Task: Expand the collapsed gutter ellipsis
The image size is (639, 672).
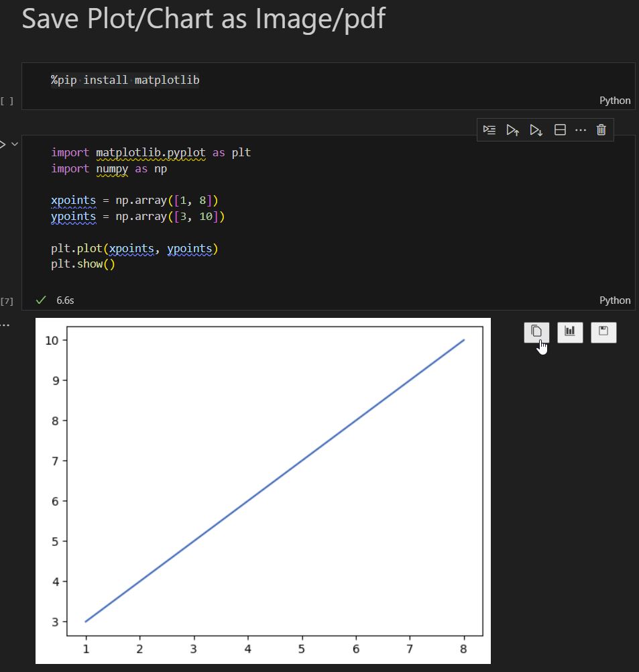Action: pos(5,324)
